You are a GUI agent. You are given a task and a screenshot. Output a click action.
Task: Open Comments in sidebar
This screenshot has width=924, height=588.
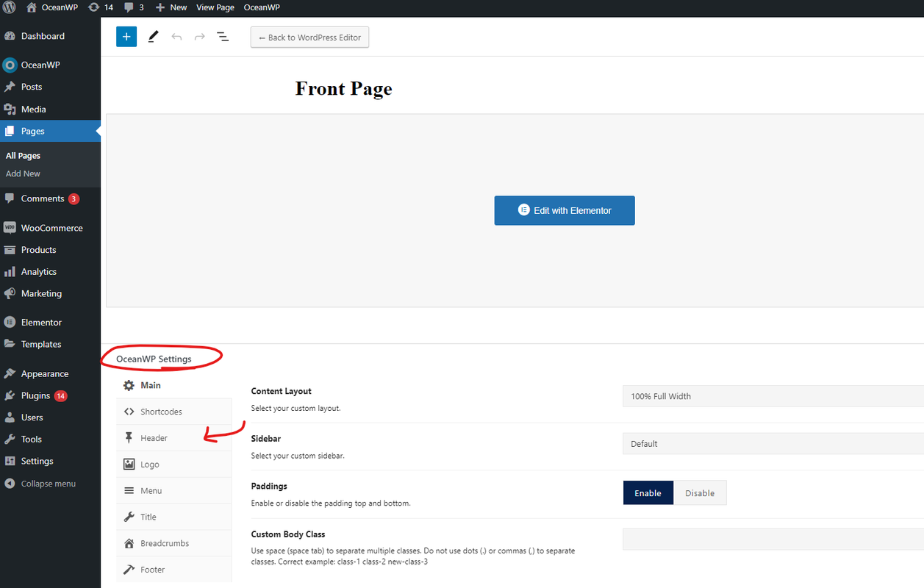50,198
